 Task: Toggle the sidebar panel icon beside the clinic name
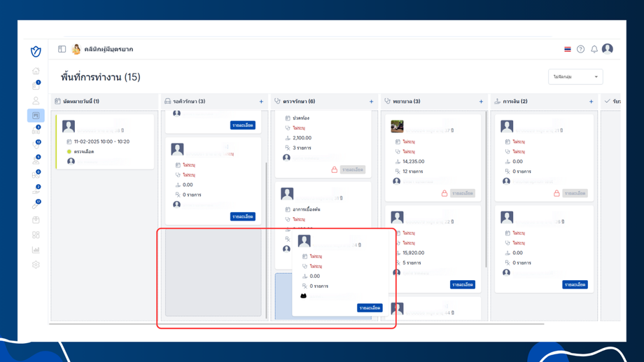click(x=62, y=49)
